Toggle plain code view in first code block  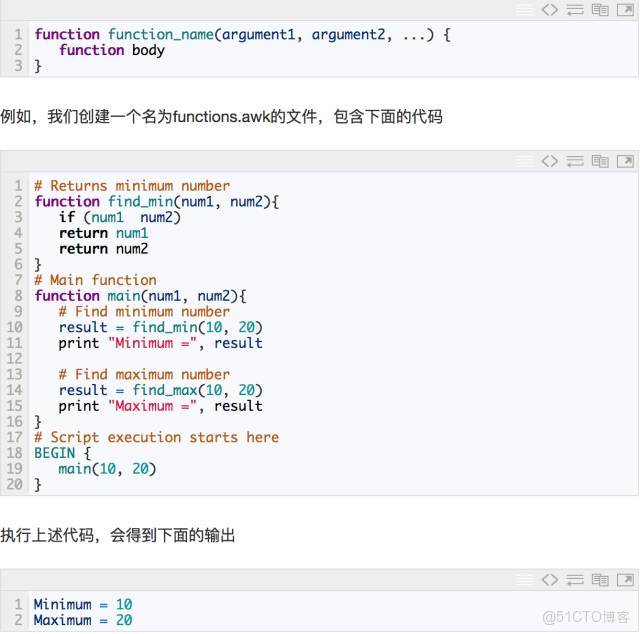550,10
